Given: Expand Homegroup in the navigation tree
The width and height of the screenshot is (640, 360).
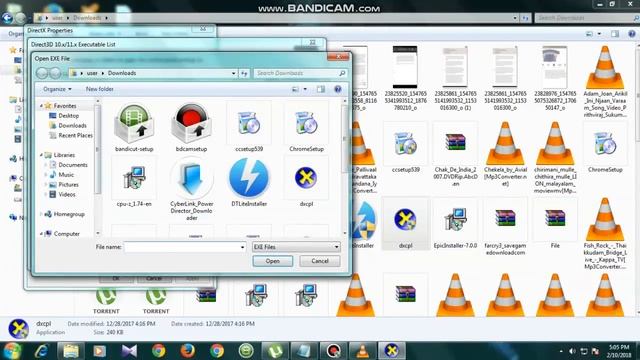Looking at the screenshot, I should tap(41, 214).
